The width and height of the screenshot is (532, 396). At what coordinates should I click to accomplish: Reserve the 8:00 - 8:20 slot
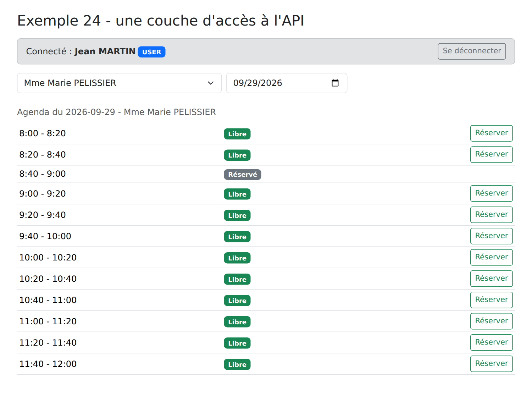point(492,133)
